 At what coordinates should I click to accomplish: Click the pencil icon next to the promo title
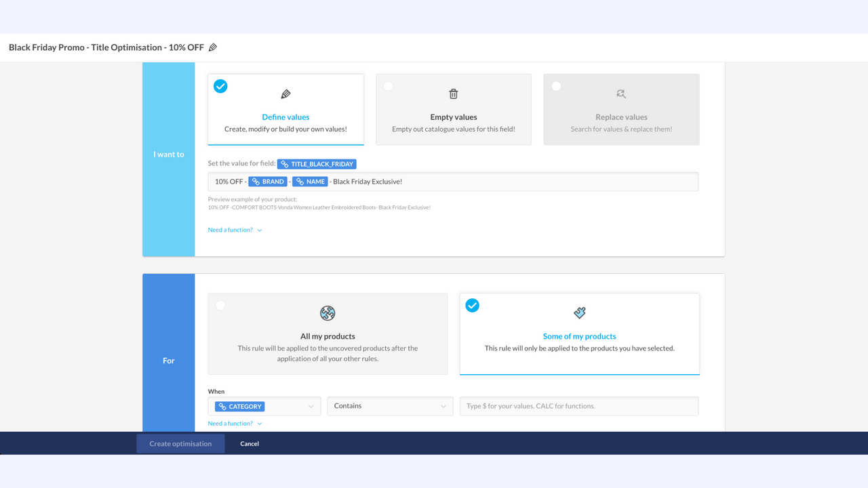coord(212,47)
